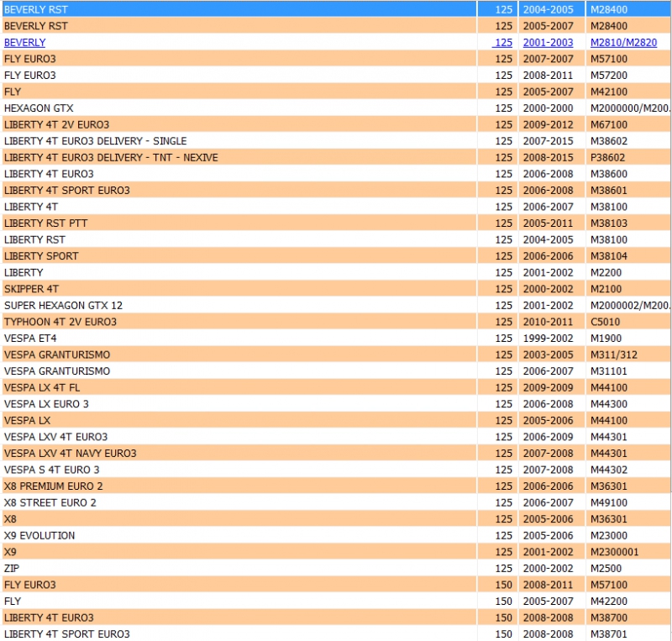The width and height of the screenshot is (672, 641).
Task: Open the BEVERLY model link
Action: click(x=25, y=43)
